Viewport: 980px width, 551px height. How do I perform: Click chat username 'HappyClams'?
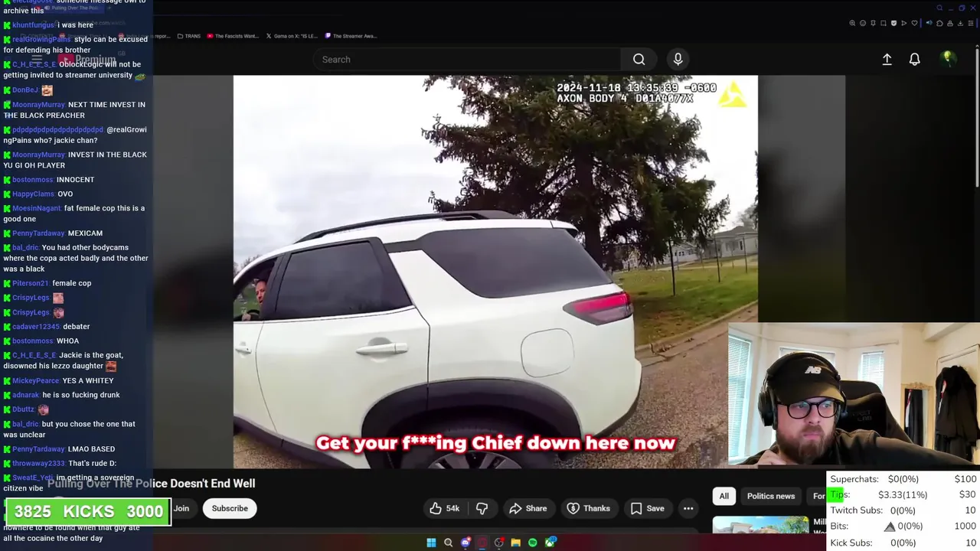33,194
